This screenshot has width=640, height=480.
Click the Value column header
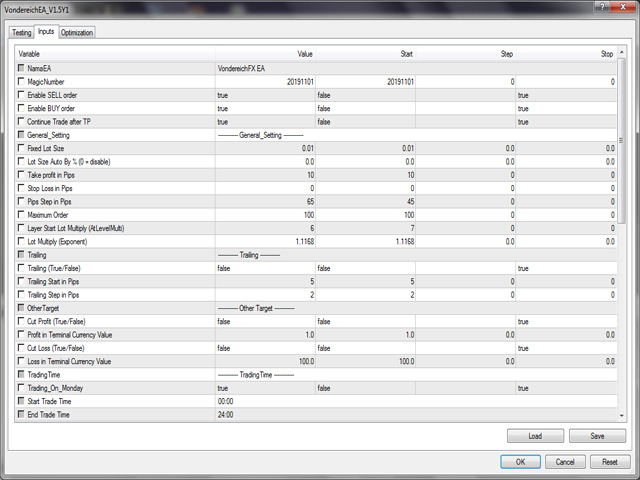click(265, 54)
